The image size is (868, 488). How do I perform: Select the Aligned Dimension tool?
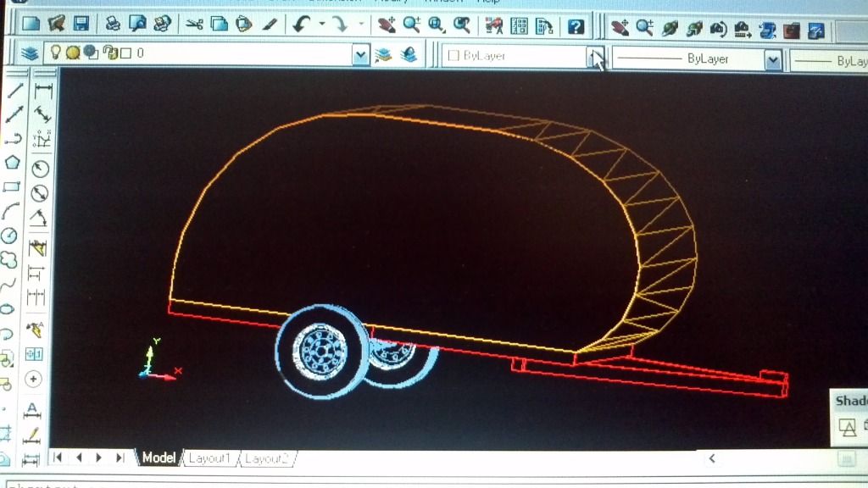point(42,114)
